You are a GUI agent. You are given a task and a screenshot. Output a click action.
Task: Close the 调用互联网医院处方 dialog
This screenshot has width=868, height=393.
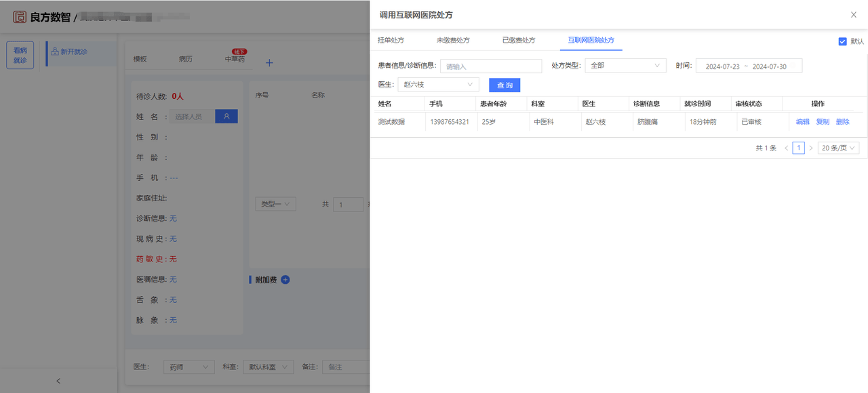point(853,15)
